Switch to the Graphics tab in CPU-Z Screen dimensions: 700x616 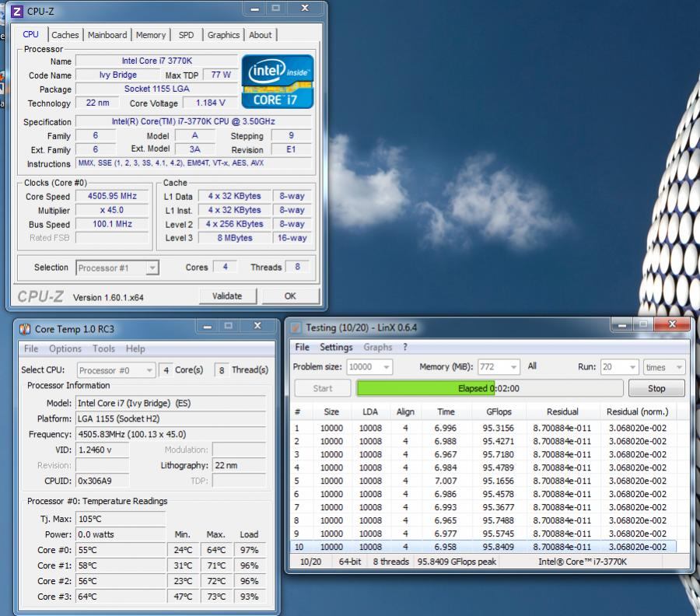[x=223, y=35]
